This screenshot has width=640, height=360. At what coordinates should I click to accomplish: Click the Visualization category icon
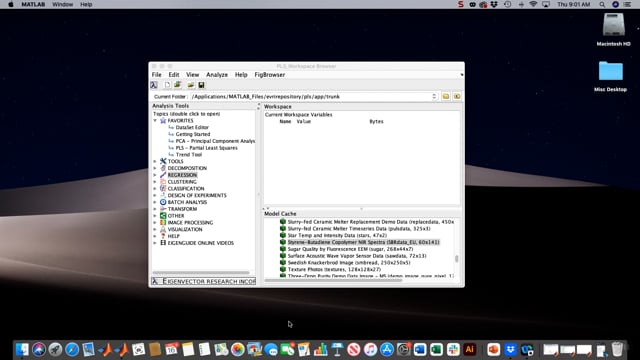(163, 229)
